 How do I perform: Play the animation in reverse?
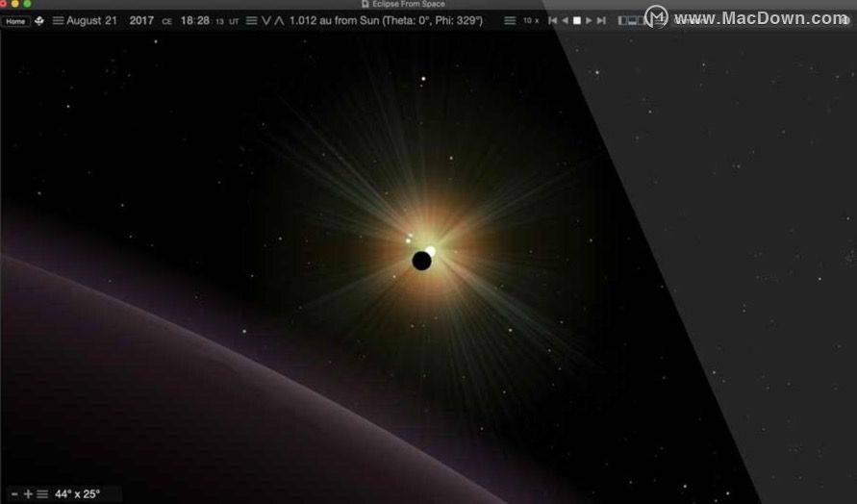coord(566,21)
